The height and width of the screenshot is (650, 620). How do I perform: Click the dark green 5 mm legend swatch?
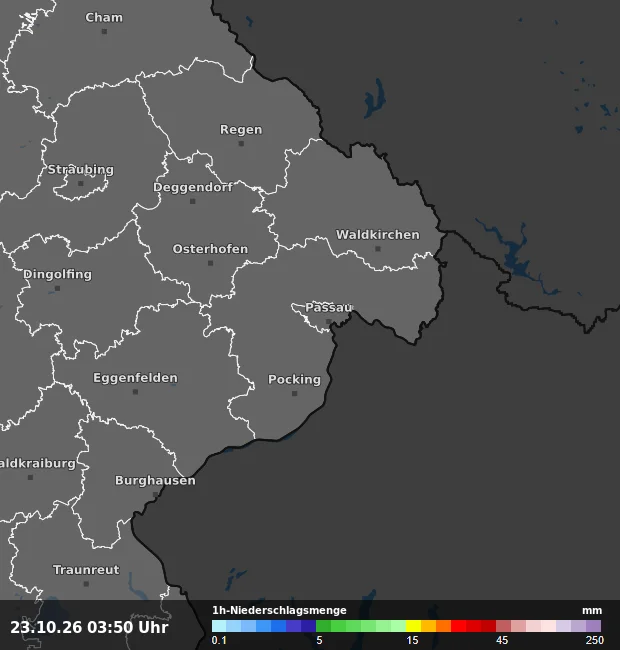click(x=323, y=626)
